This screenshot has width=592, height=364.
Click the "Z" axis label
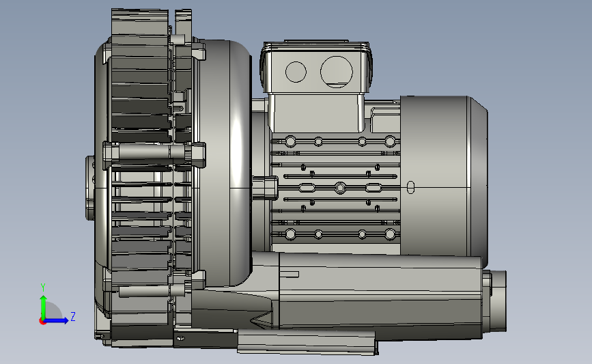click(73, 316)
